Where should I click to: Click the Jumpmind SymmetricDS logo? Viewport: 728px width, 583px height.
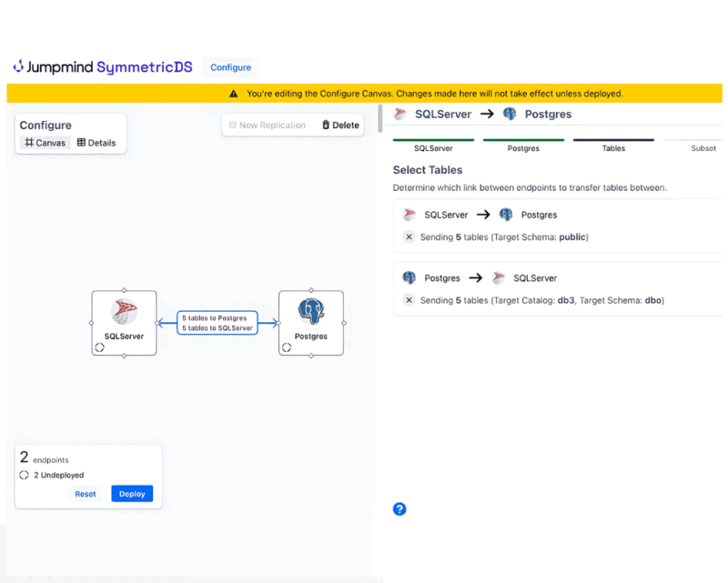tap(101, 67)
